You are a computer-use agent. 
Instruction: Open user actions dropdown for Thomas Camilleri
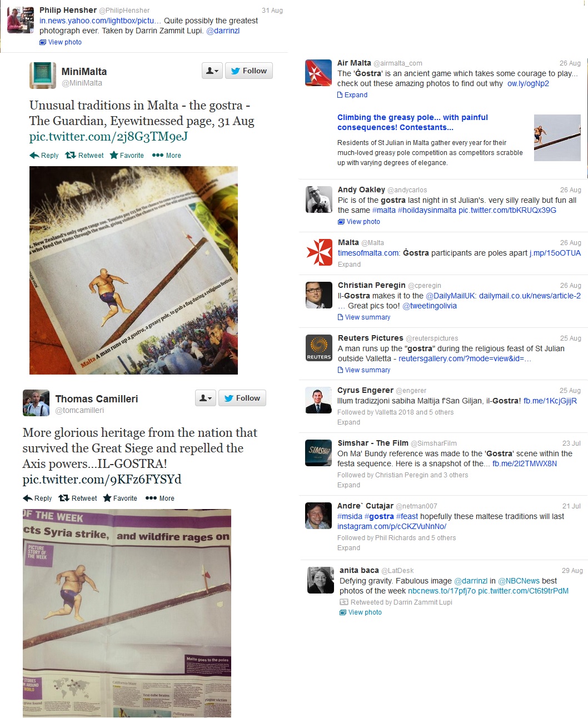coord(206,398)
